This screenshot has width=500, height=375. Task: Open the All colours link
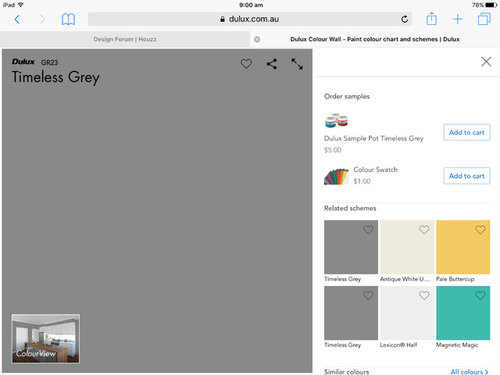click(469, 371)
